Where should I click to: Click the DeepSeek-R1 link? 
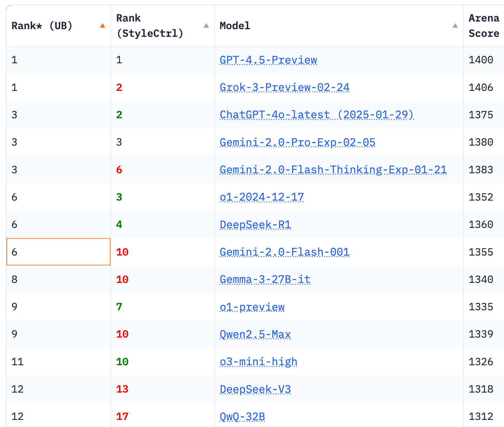coord(255,225)
